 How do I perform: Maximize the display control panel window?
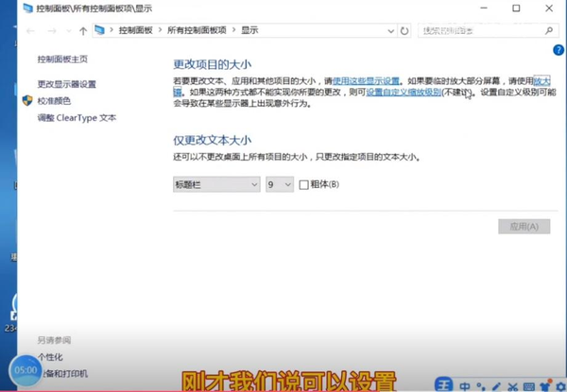coord(516,8)
